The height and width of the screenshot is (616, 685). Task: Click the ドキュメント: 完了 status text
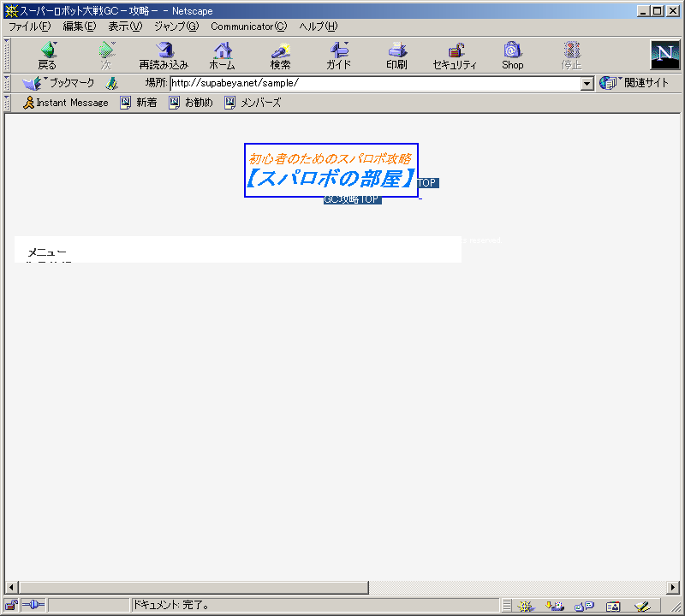(171, 605)
